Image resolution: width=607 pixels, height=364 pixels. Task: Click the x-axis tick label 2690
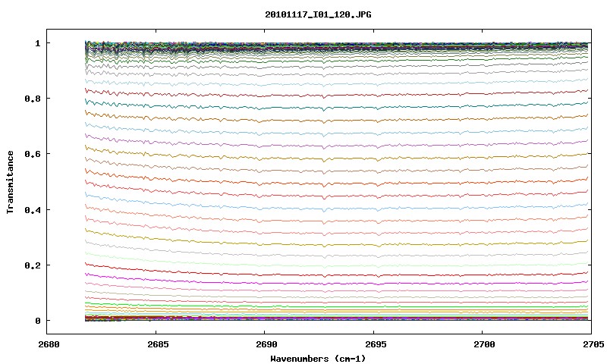click(x=266, y=344)
